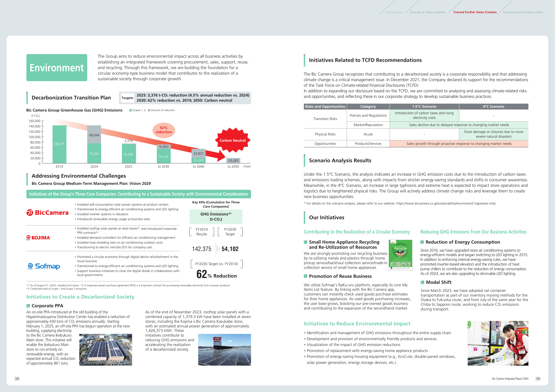This screenshot has height=392, width=555.
Task: Click the biccamera.co.jp sustainability website link
Action: [x=435, y=203]
